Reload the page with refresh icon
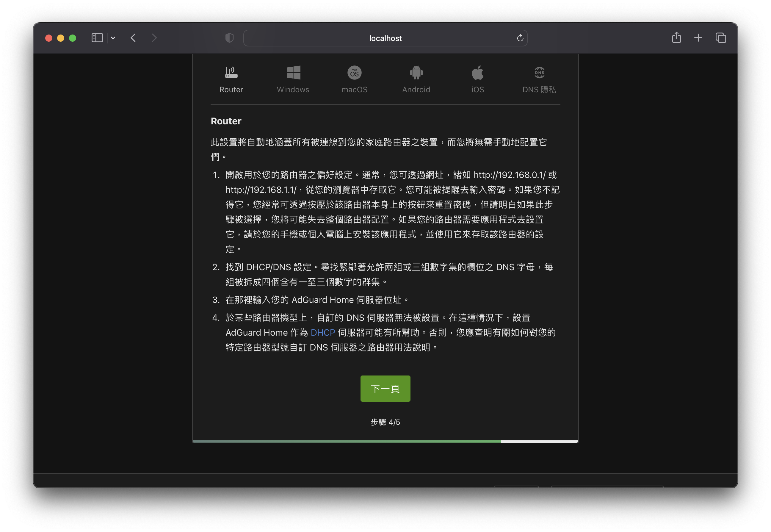Viewport: 771px width, 532px height. (x=520, y=38)
